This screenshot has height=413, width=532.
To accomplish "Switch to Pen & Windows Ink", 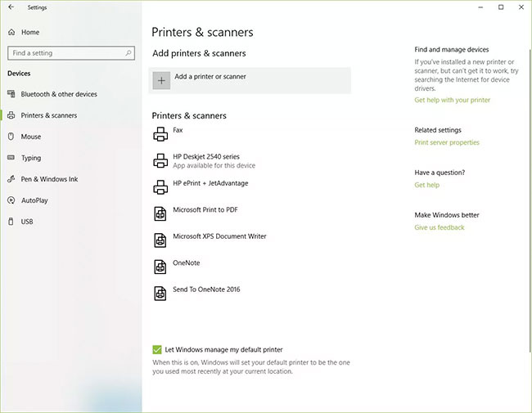I will [x=50, y=179].
